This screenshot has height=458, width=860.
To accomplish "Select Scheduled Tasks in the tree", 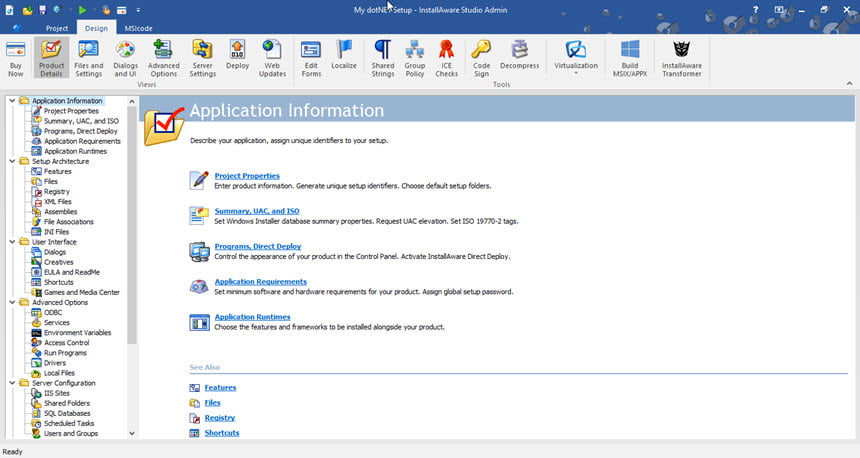I will pos(69,423).
